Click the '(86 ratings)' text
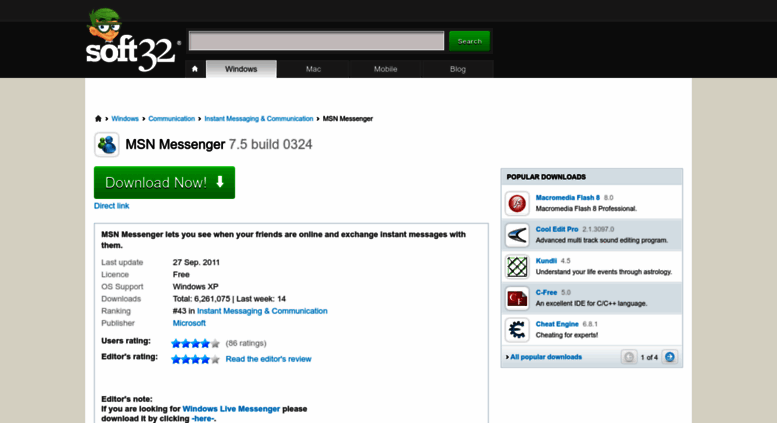777x423 pixels. [x=246, y=343]
